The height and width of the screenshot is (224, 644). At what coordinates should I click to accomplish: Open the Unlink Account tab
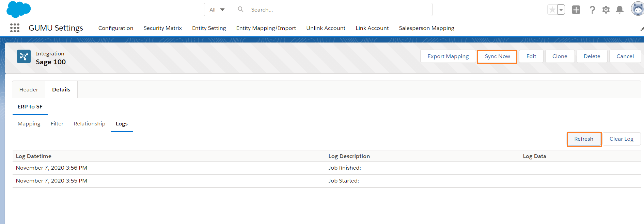click(326, 28)
